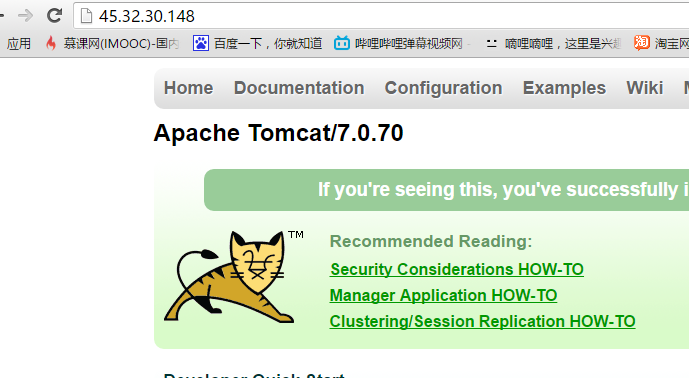Screen dimensions: 689x378
Task: Click the 嘀哩嘀哩 bookmark face icon
Action: click(492, 44)
